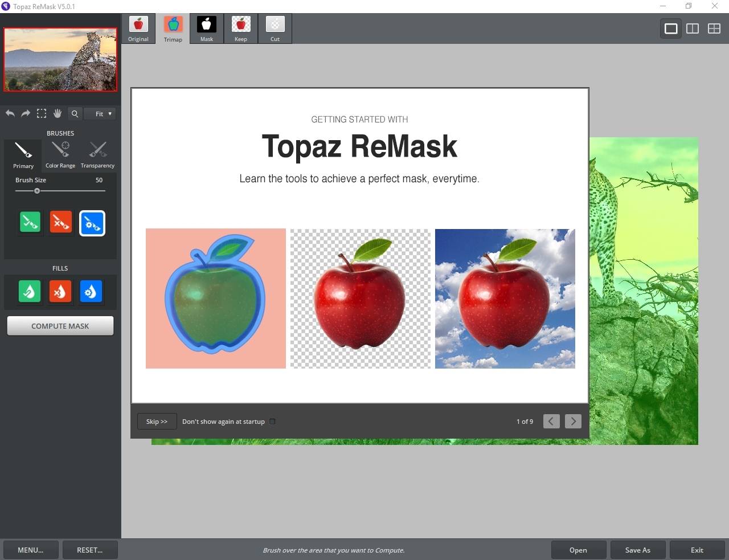Select split two-pane view layout

pyautogui.click(x=693, y=28)
